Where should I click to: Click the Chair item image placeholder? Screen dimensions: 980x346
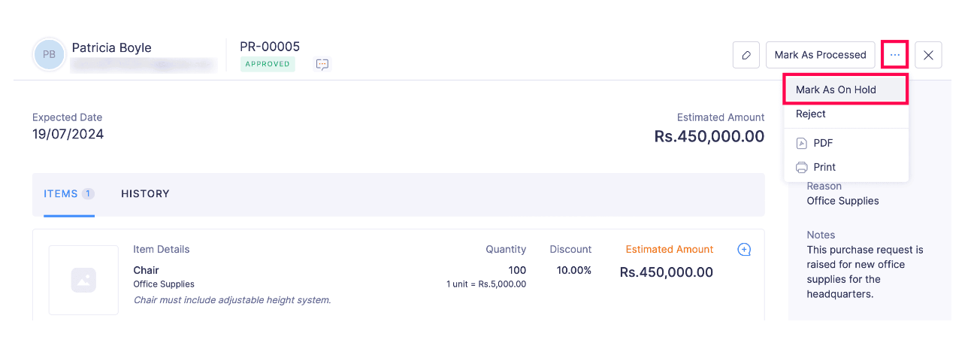click(83, 280)
